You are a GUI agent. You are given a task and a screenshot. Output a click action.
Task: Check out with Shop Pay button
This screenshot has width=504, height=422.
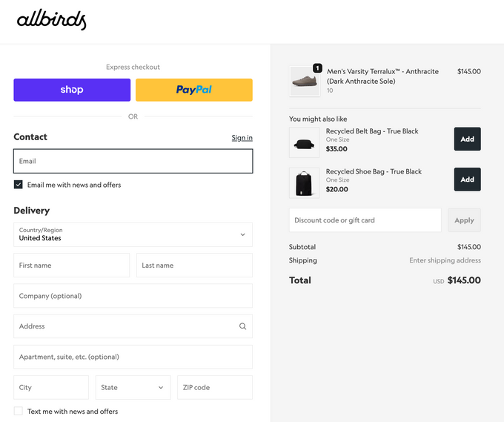coord(72,90)
